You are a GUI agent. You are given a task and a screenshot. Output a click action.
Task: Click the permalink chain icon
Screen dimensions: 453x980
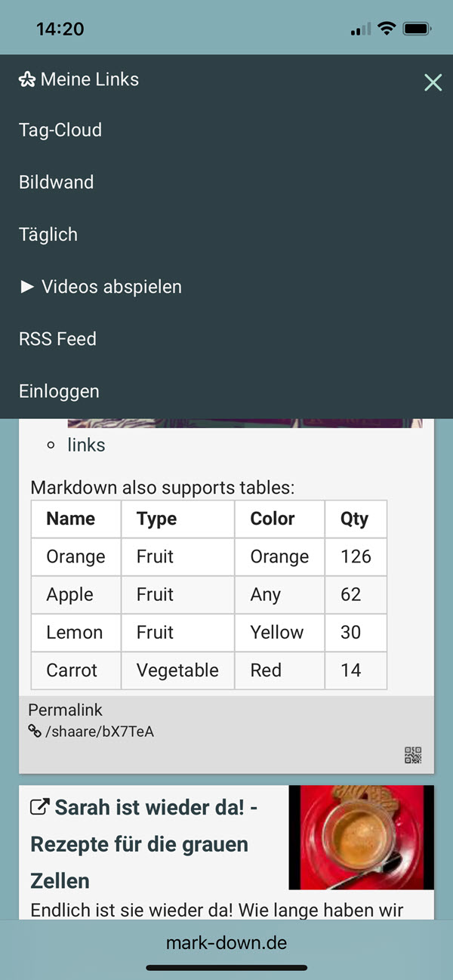coord(35,731)
